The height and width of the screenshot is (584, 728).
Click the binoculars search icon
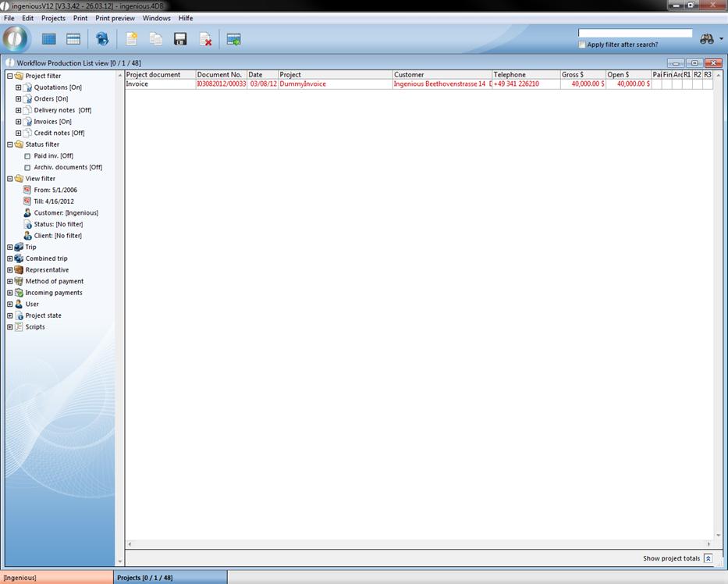coord(707,39)
